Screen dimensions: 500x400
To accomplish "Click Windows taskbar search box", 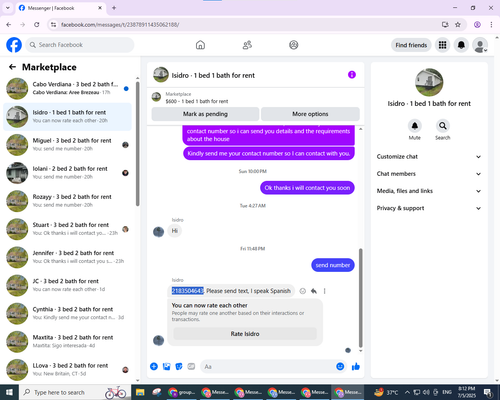I will pos(75,392).
